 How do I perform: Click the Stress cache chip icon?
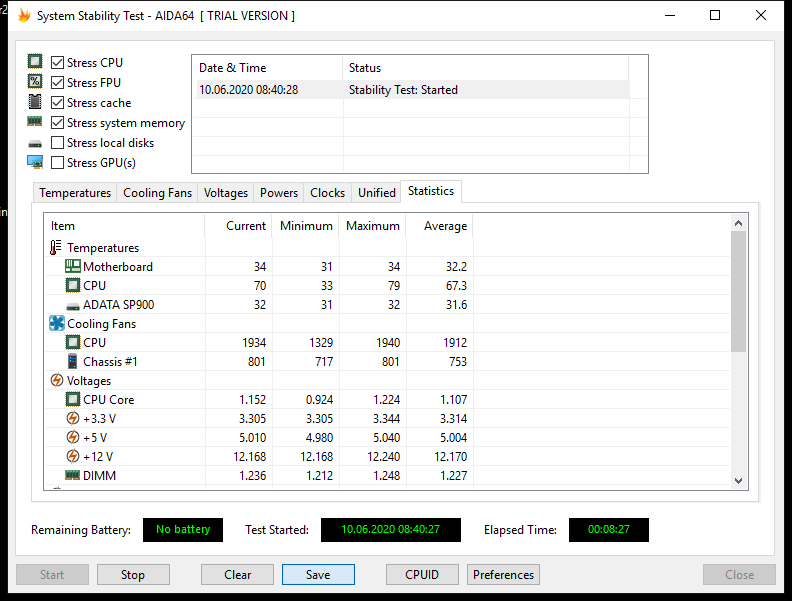(35, 102)
